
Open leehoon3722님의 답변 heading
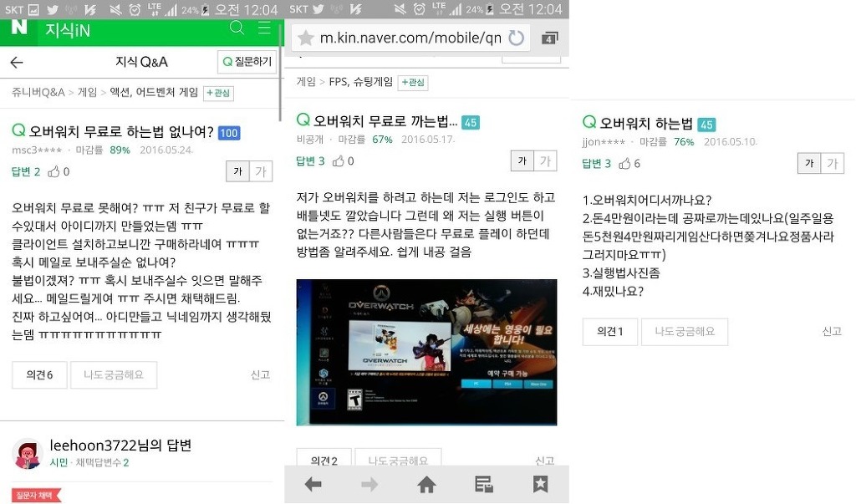pos(120,445)
